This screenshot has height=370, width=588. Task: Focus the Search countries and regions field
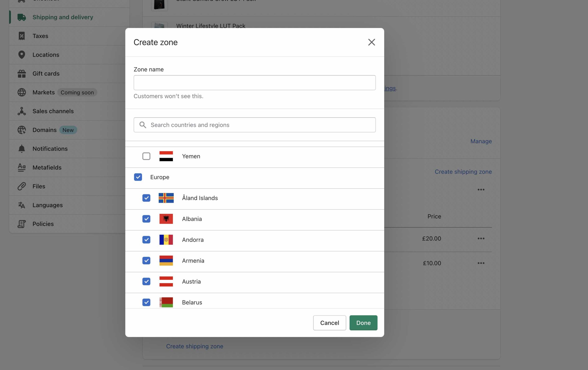(254, 125)
